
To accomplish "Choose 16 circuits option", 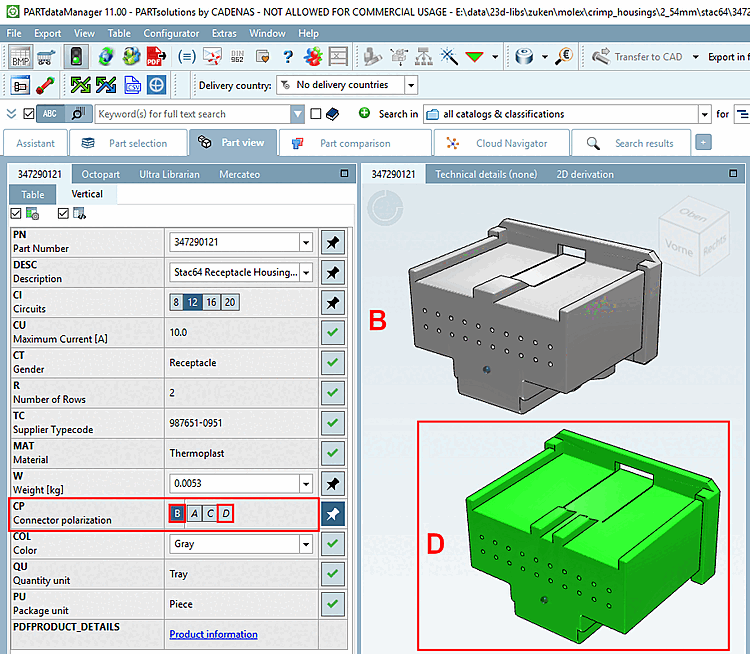I will click(x=211, y=302).
